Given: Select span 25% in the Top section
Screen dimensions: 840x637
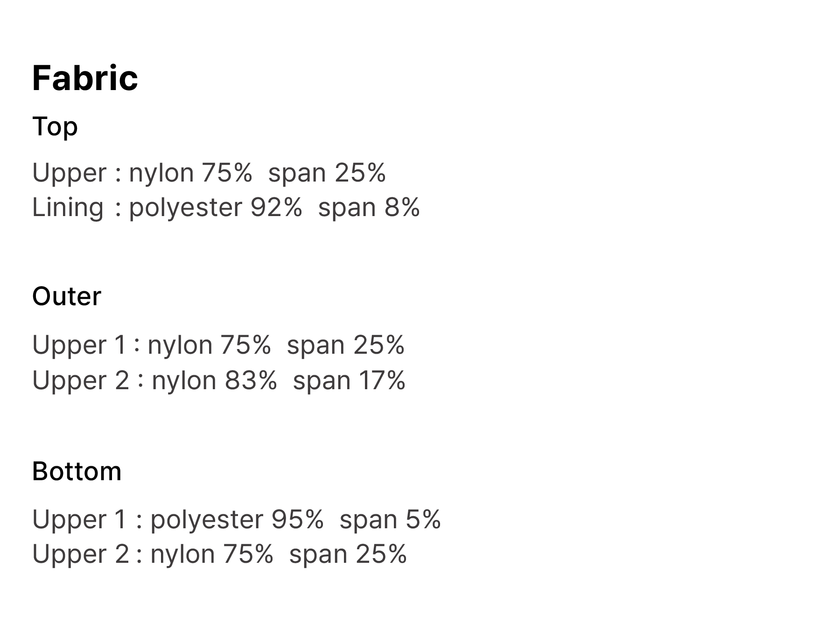Looking at the screenshot, I should [x=327, y=173].
